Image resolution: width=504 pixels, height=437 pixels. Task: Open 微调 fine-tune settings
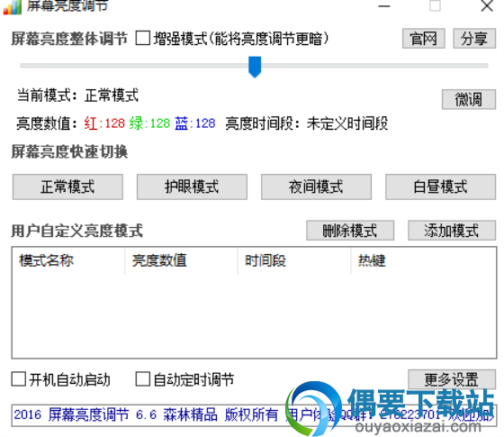[x=468, y=99]
